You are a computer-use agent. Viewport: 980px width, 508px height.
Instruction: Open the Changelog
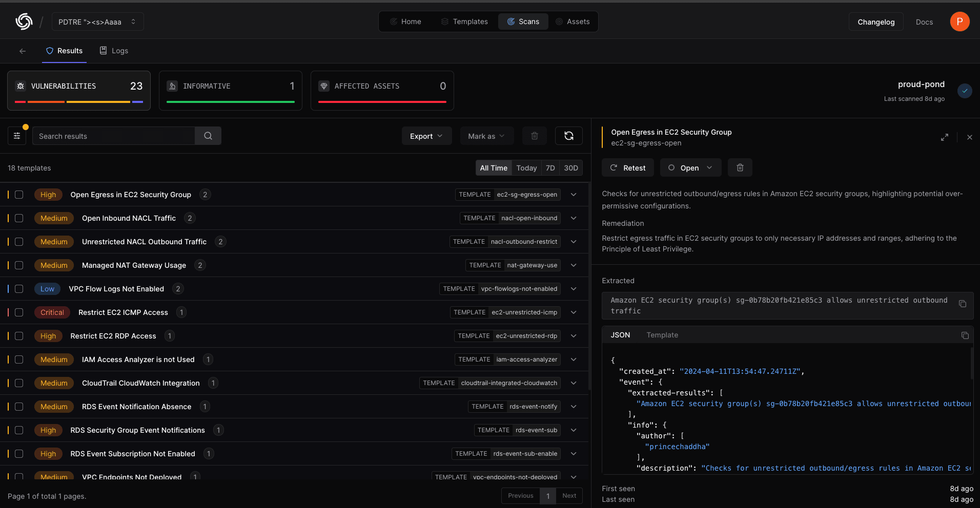(x=875, y=22)
